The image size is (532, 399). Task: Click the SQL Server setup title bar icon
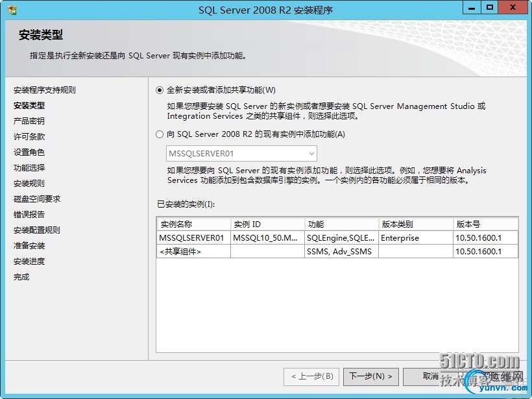point(12,10)
